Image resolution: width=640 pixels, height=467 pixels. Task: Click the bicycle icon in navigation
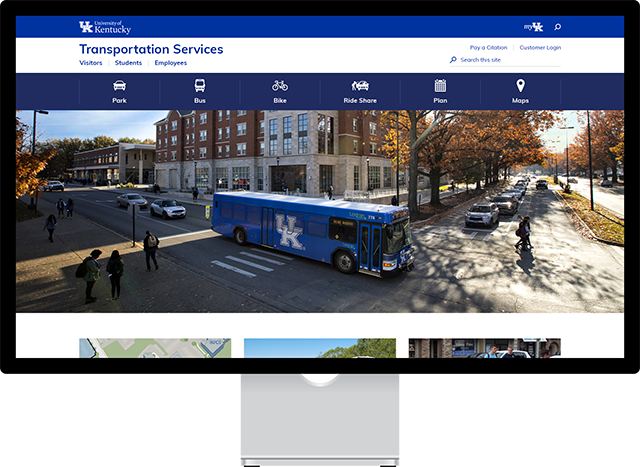tap(280, 86)
